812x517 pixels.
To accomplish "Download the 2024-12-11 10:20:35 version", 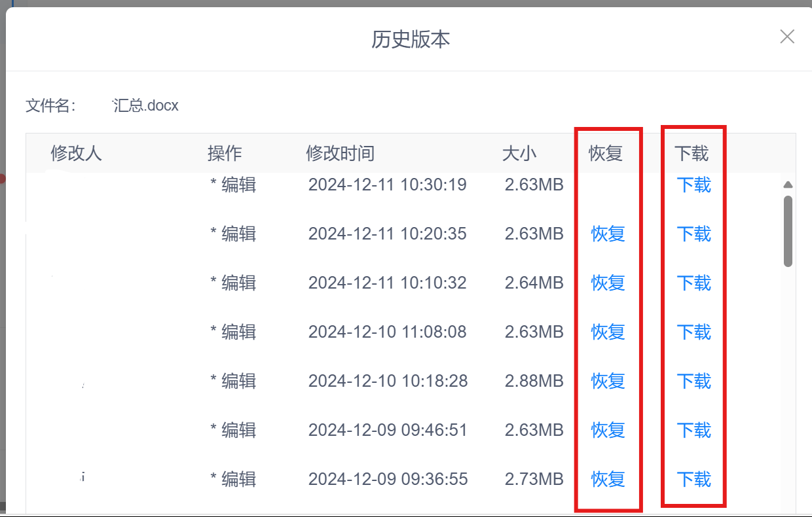I will [x=693, y=234].
